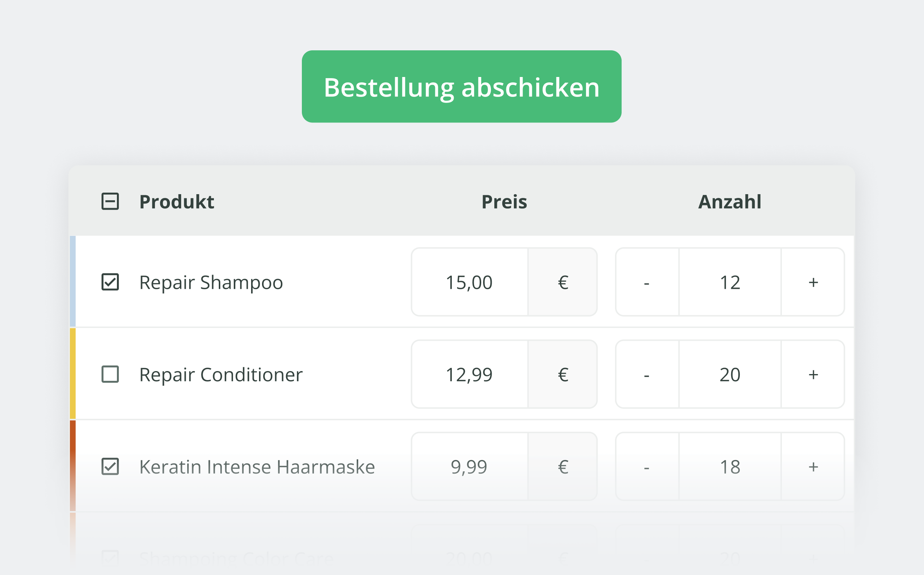Decrease Repair Conditioner quantity with minus
Image resolution: width=924 pixels, height=575 pixels.
647,374
